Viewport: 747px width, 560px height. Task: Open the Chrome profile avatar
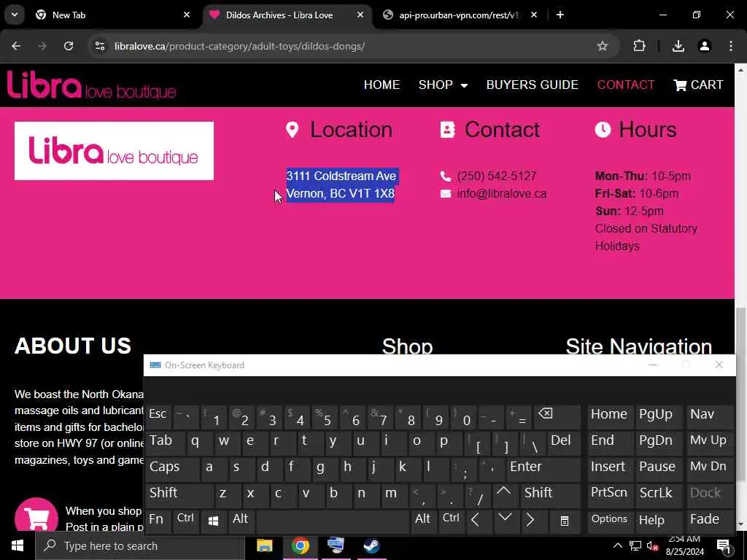704,46
